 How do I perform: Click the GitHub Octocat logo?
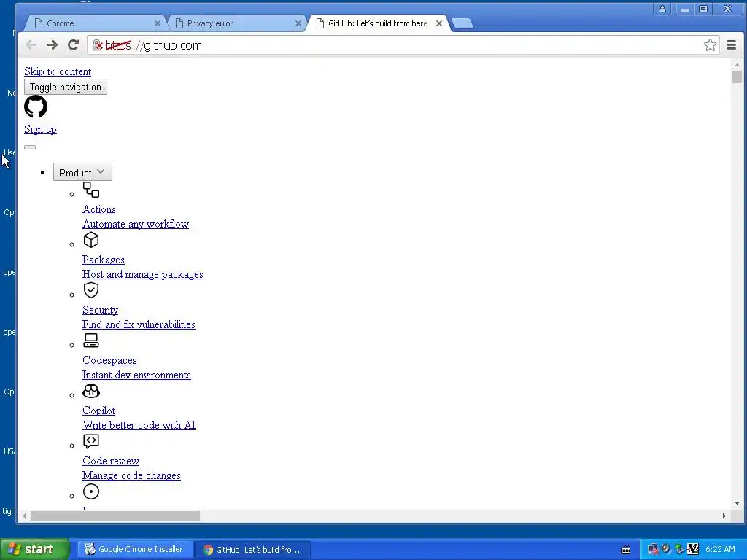tap(36, 106)
